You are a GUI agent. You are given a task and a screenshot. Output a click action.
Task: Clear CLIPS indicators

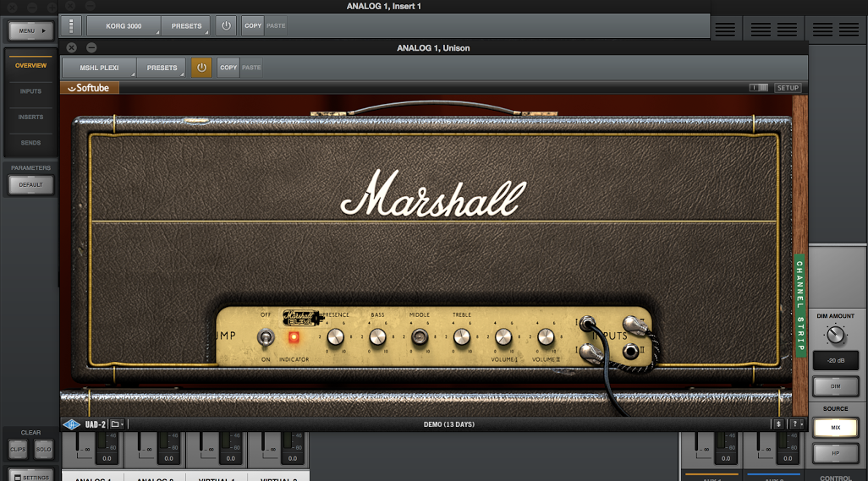pyautogui.click(x=18, y=449)
